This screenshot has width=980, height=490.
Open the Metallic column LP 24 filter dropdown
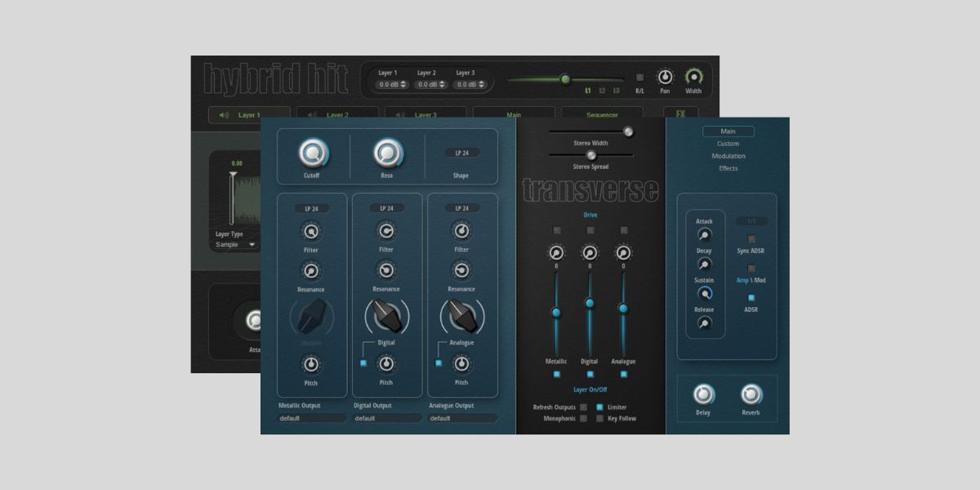point(311,208)
